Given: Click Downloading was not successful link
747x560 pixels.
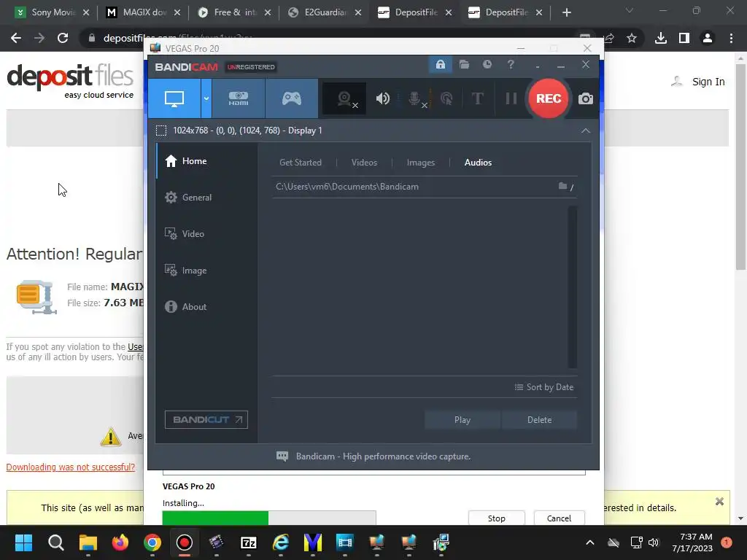Looking at the screenshot, I should point(71,467).
